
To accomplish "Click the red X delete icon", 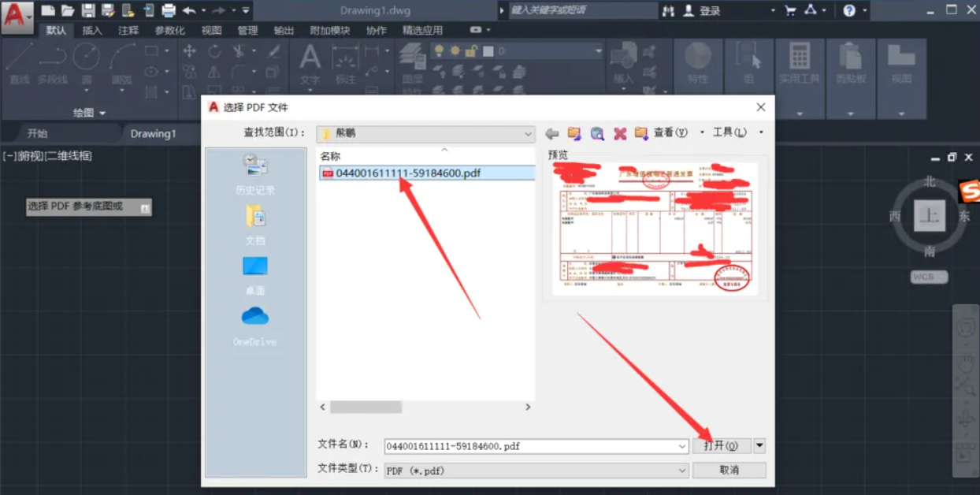I will [x=620, y=133].
